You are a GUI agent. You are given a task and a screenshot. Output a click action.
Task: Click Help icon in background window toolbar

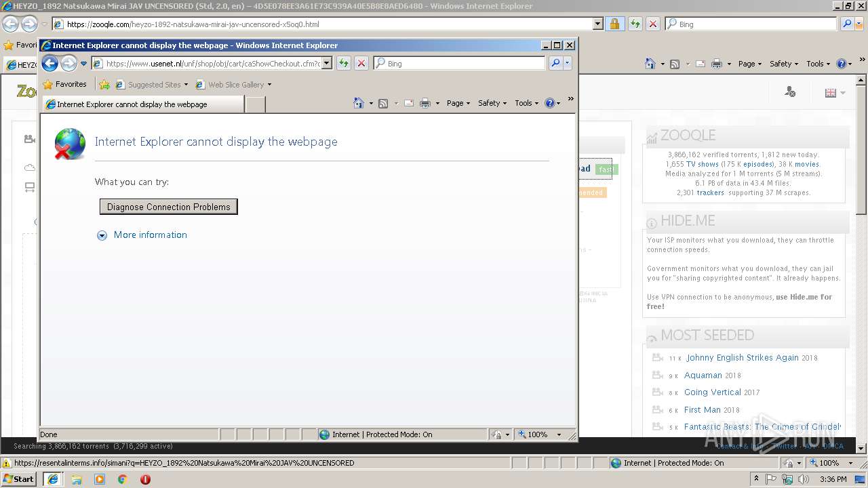point(841,64)
